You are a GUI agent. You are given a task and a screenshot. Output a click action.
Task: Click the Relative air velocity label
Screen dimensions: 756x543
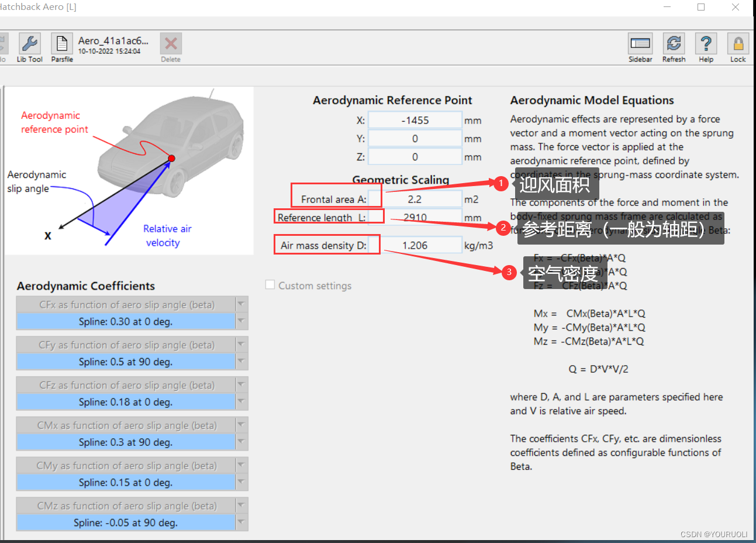point(167,236)
